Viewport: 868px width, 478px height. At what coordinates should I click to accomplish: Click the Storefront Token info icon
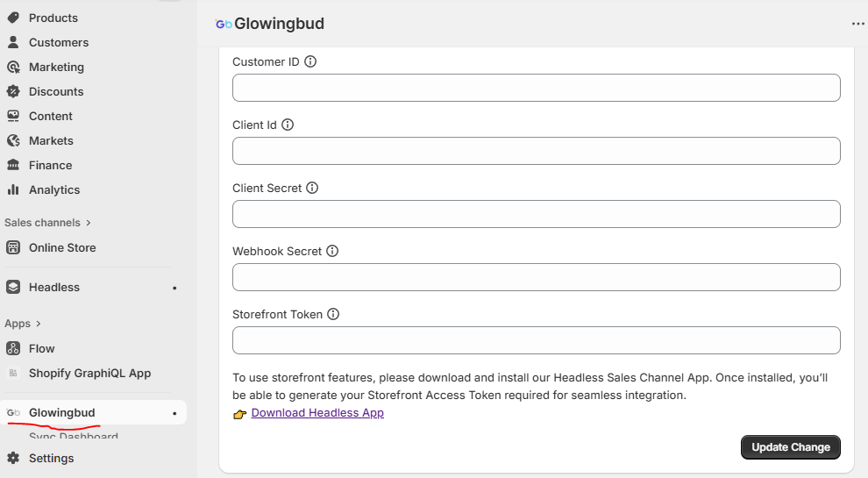(x=333, y=314)
